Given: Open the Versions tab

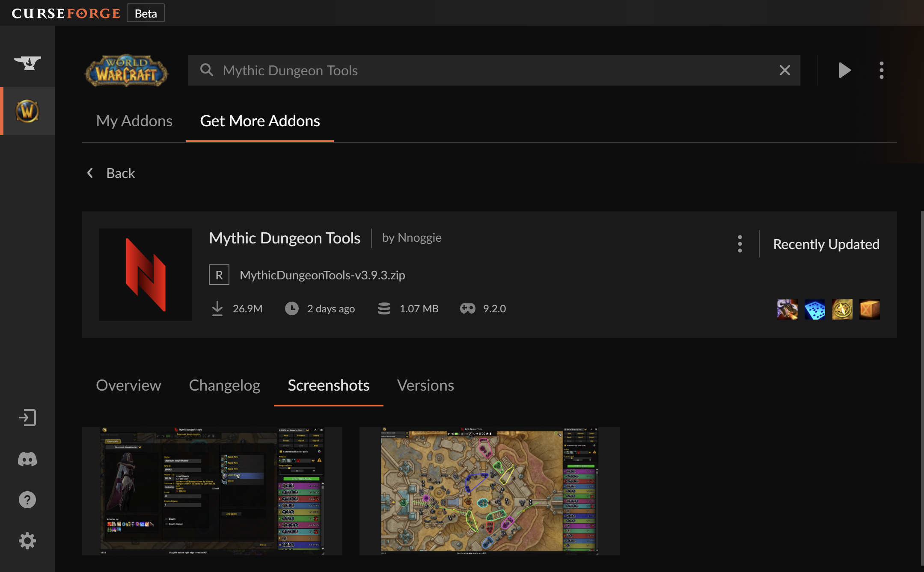Looking at the screenshot, I should tap(425, 385).
